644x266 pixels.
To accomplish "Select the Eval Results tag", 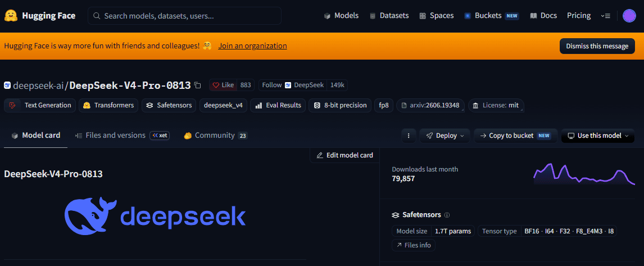I will (x=278, y=105).
